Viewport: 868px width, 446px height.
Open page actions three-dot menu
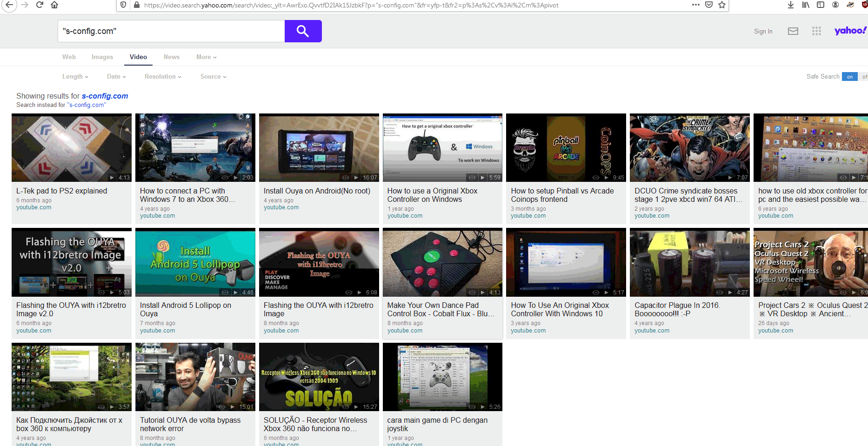pos(696,5)
